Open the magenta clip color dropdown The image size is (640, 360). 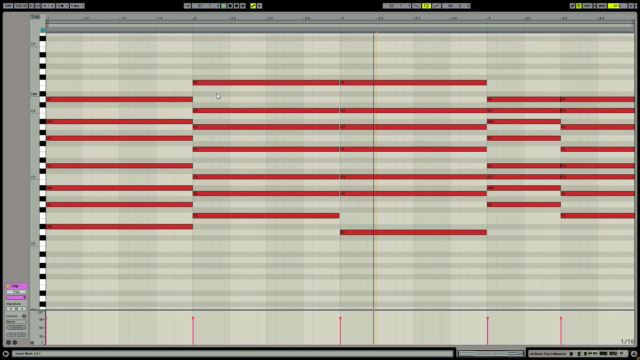[16, 297]
